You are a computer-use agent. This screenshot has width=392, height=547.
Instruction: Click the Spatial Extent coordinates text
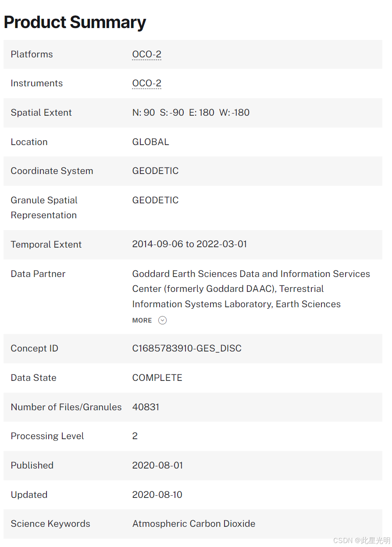[191, 113]
